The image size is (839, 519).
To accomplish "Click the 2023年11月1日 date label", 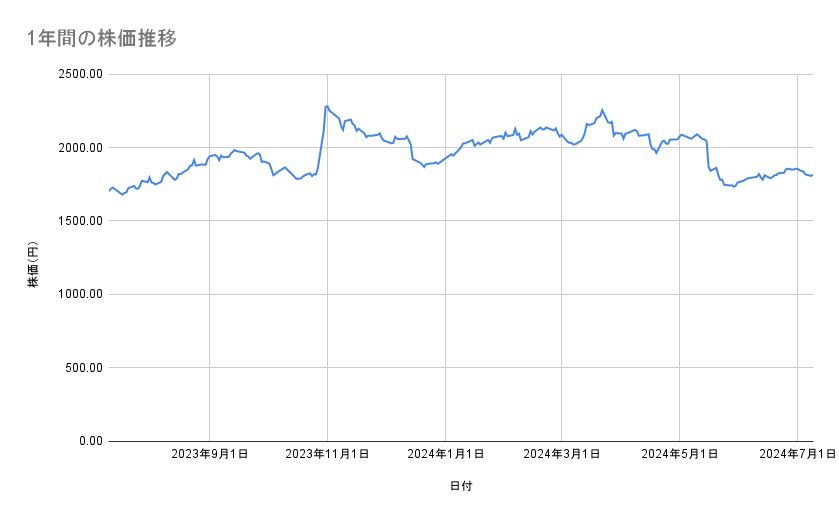I will click(x=327, y=456).
